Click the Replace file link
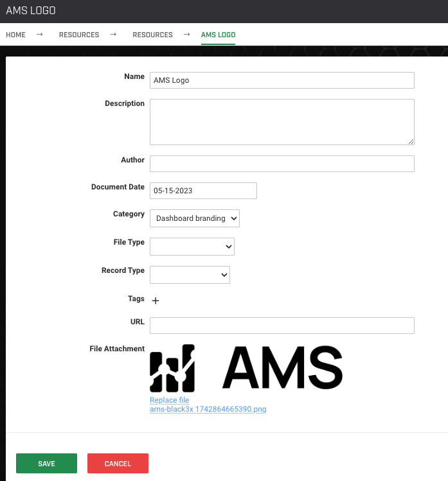Viewport: 448px width, 481px height. (170, 400)
